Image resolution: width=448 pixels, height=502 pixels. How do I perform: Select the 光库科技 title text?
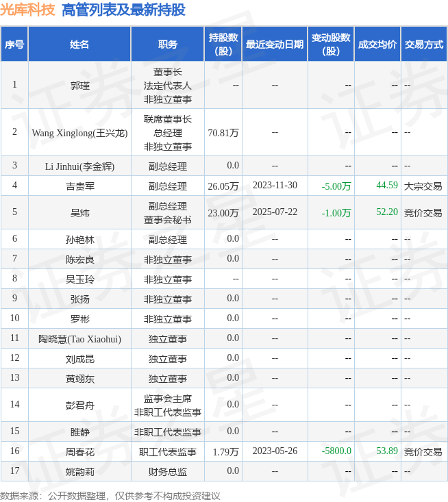pos(28,10)
